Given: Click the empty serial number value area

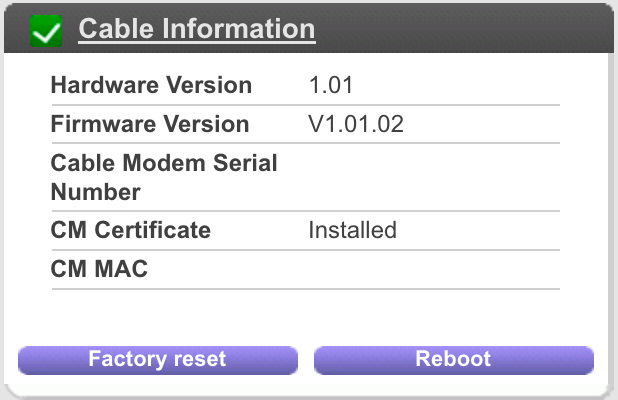Looking at the screenshot, I should coord(434,177).
